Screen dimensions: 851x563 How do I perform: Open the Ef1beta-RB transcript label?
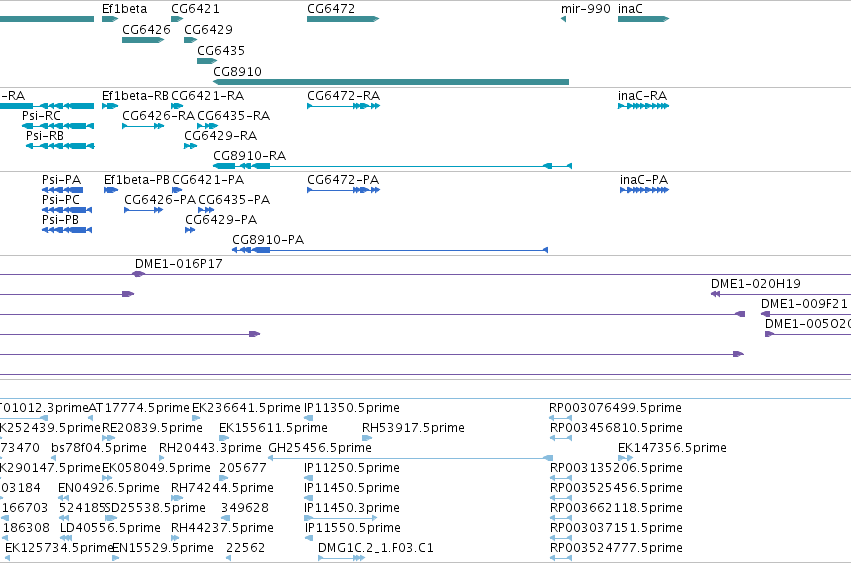coord(135,96)
